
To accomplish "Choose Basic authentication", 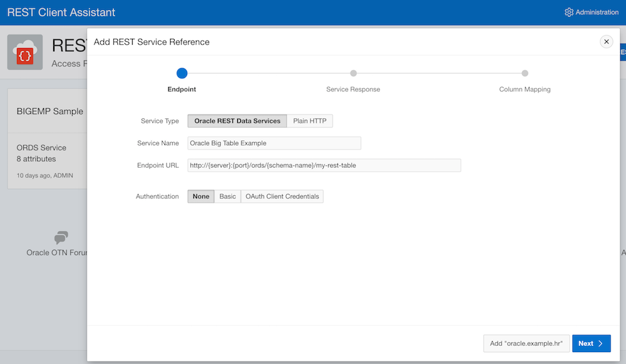I will pos(227,196).
